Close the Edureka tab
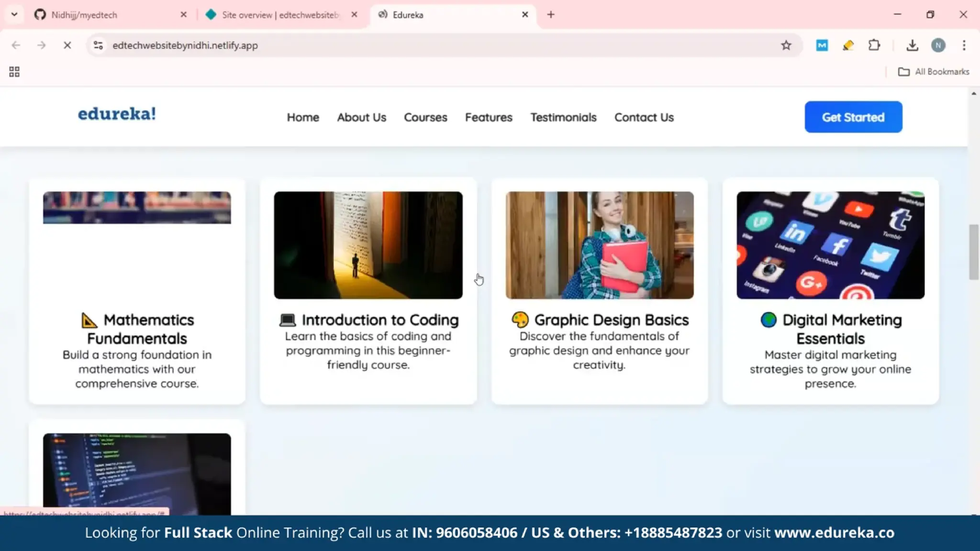 (525, 15)
